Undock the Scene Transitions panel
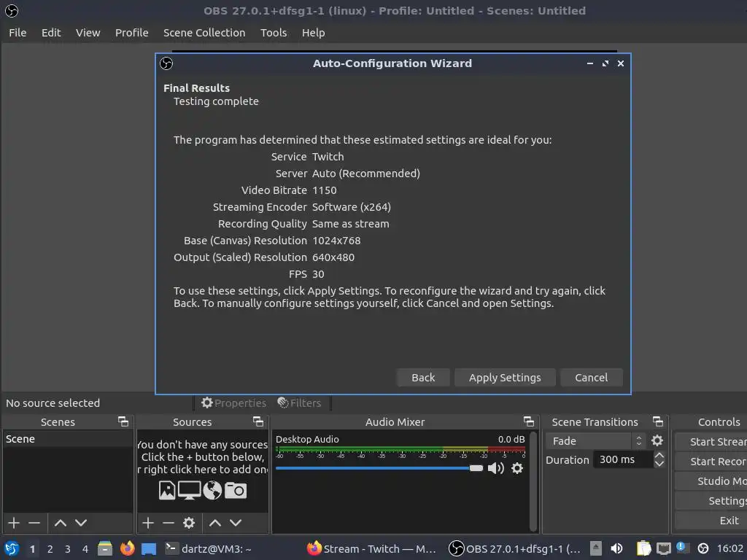 657,421
